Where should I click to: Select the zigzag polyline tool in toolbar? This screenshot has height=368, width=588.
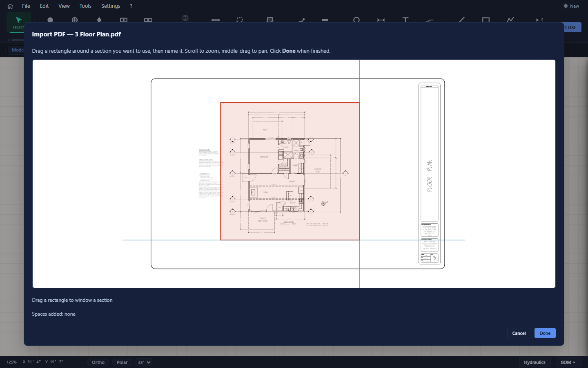coord(510,20)
